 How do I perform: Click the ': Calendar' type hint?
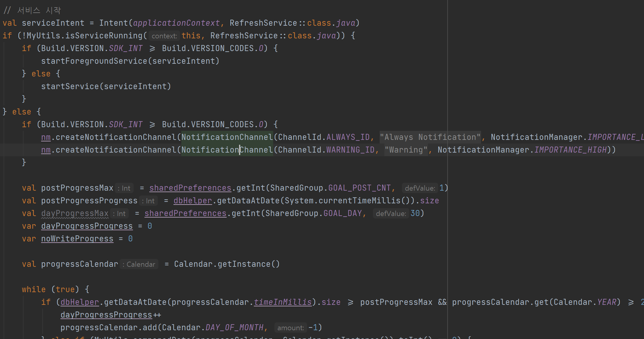[x=139, y=265]
